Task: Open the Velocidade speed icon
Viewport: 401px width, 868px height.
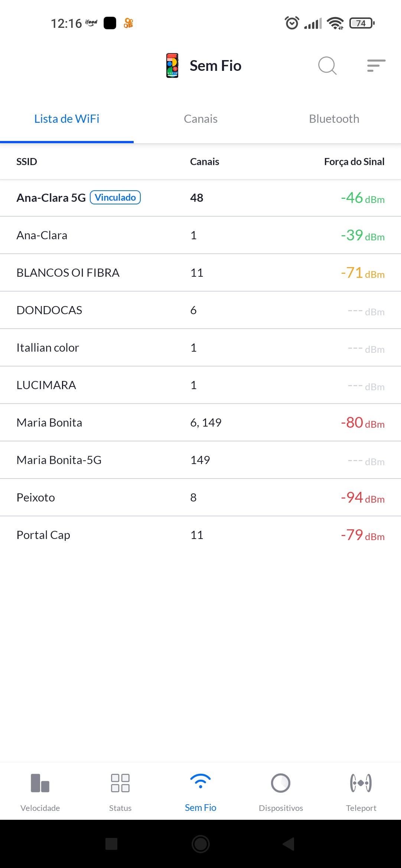Action: click(x=40, y=783)
